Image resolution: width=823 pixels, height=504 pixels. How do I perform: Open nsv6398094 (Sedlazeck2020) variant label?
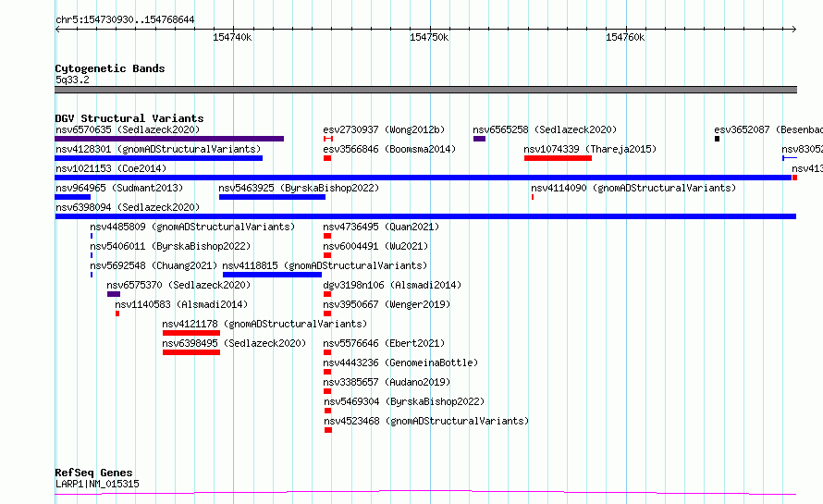click(x=128, y=207)
